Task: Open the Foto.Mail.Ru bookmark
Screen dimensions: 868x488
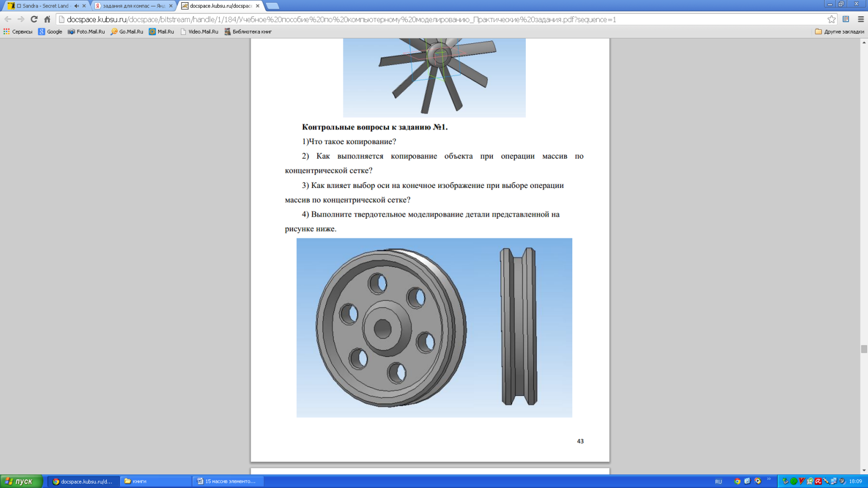Action: [x=86, y=32]
